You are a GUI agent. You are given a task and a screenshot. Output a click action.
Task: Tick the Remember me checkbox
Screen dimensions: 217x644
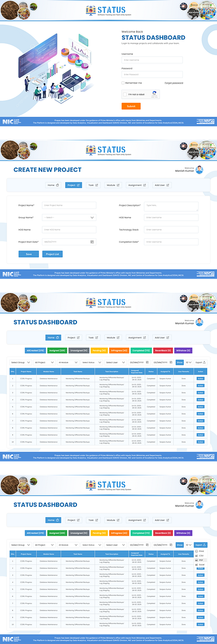[123, 83]
